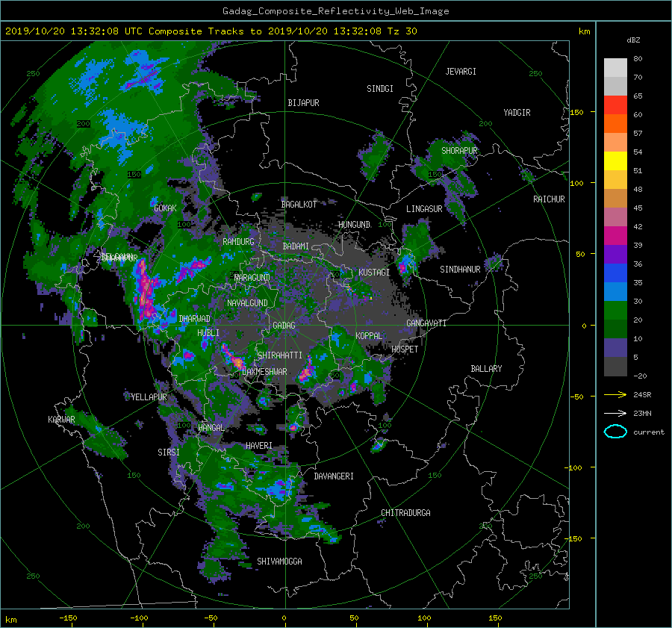Click the storm cell east of KUSTAGI
Image resolution: width=672 pixels, height=628 pixels.
pos(403,267)
